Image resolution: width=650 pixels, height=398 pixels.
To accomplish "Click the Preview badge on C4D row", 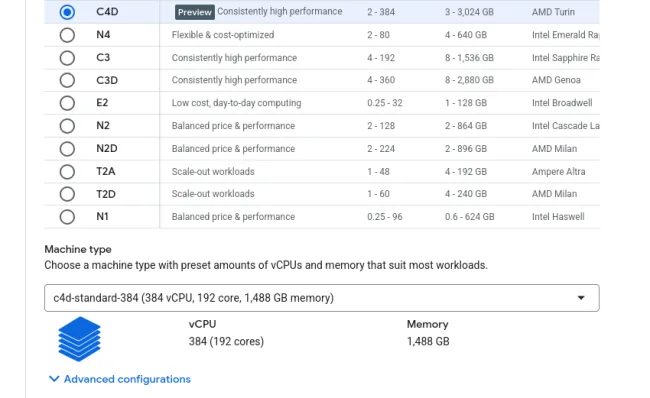I will click(x=194, y=12).
